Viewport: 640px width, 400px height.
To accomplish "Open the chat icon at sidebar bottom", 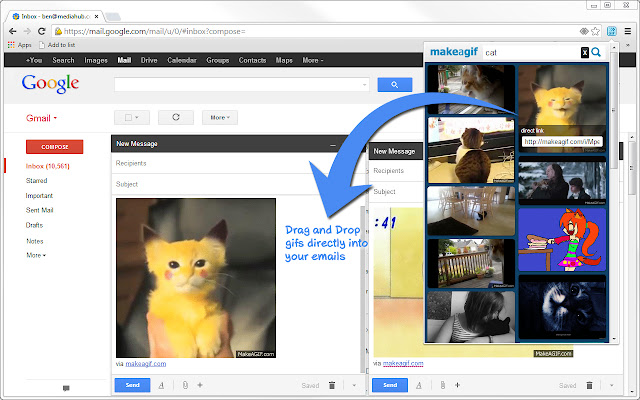I will click(x=66, y=388).
